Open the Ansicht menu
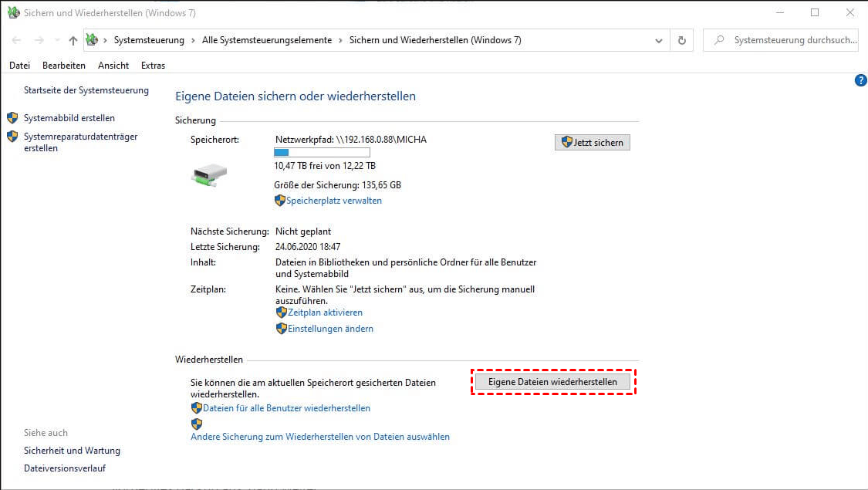The height and width of the screenshot is (490, 868). tap(113, 66)
